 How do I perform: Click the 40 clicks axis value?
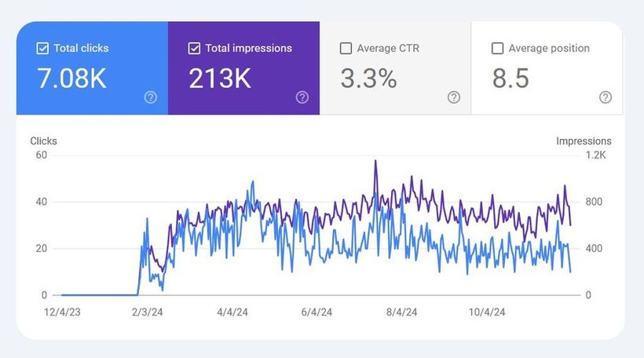(42, 202)
